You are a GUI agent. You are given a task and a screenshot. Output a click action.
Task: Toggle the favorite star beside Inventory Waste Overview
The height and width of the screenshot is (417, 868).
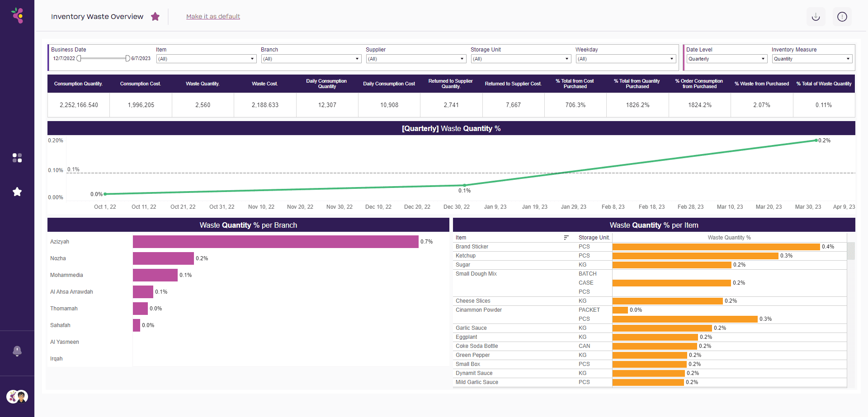tap(155, 17)
